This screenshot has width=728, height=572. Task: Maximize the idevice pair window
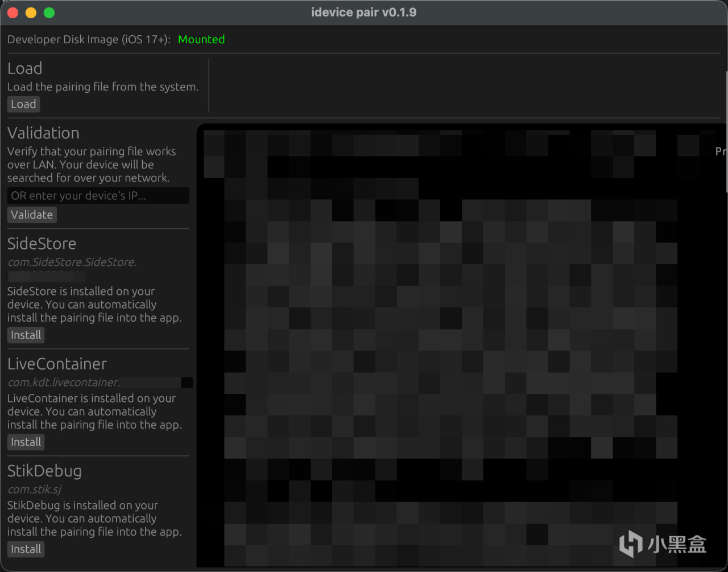(49, 13)
